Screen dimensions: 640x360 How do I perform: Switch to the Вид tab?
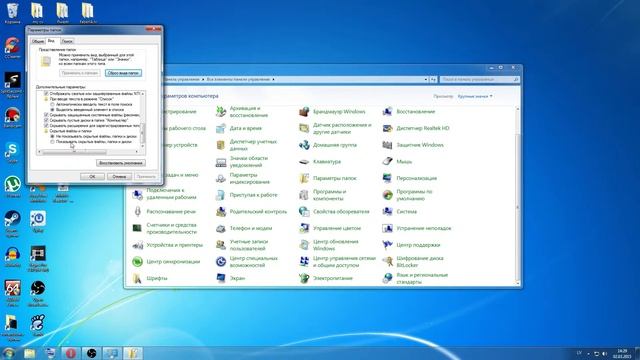pyautogui.click(x=51, y=41)
